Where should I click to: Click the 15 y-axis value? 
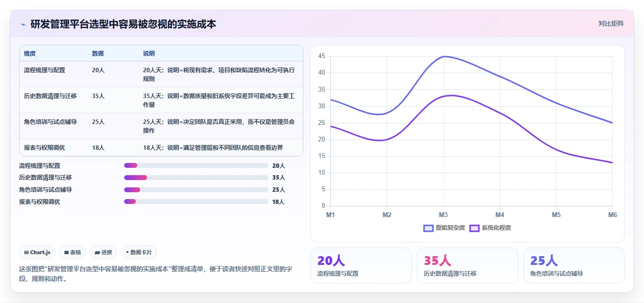click(322, 156)
